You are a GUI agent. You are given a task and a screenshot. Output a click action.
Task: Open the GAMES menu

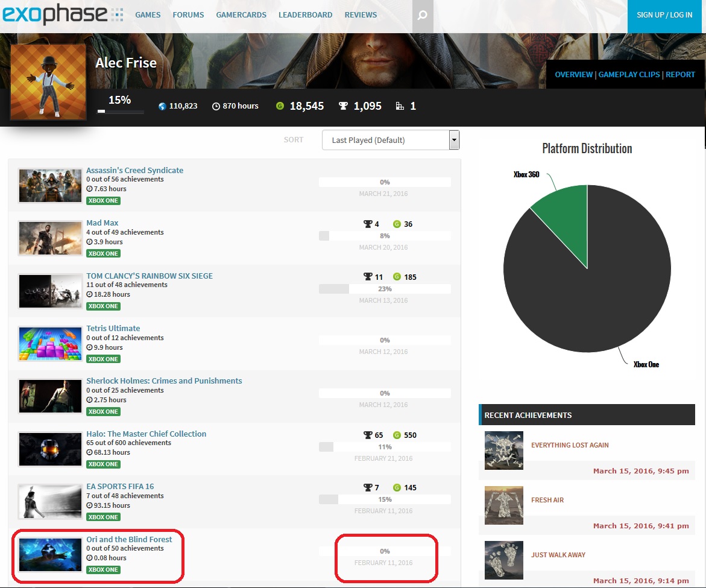click(148, 15)
